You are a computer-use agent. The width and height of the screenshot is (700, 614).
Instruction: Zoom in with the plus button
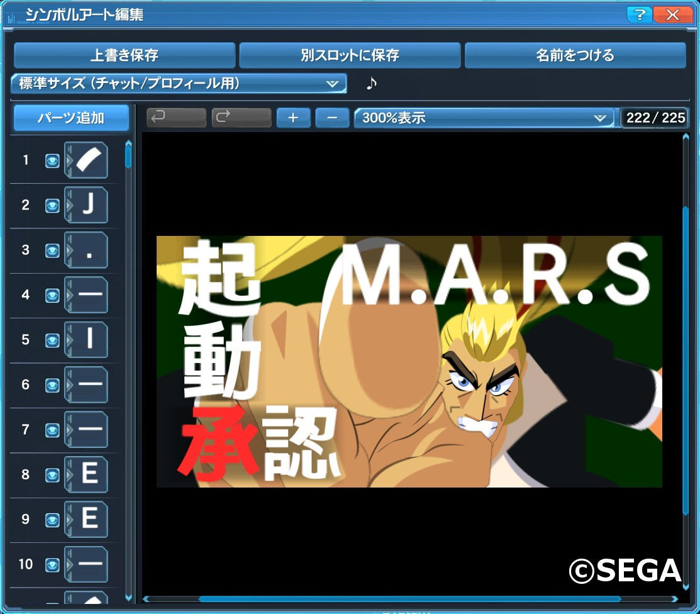coord(293,118)
